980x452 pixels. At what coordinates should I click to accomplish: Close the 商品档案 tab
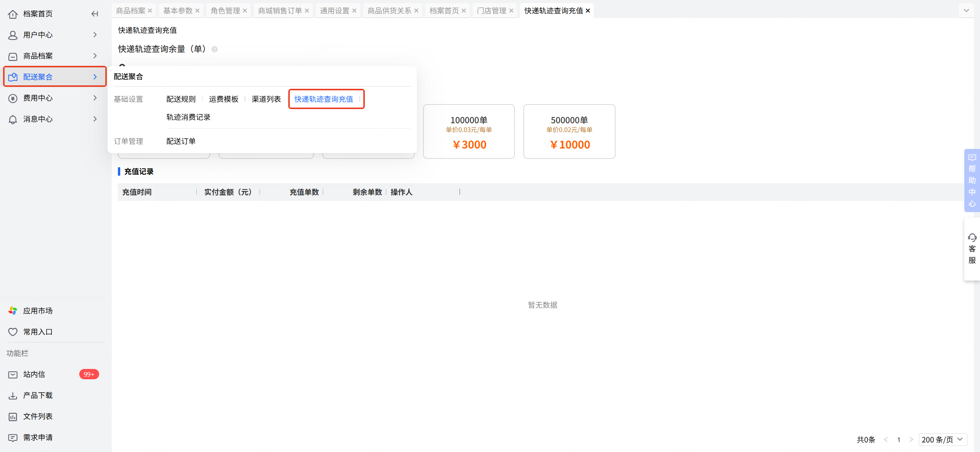(150, 11)
